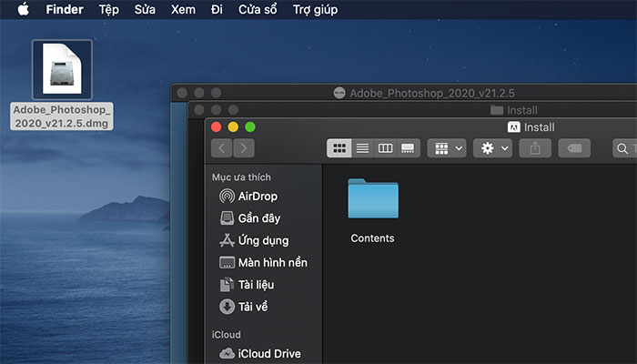The height and width of the screenshot is (364, 637).
Task: Click the Share toolbar button
Action: point(535,147)
